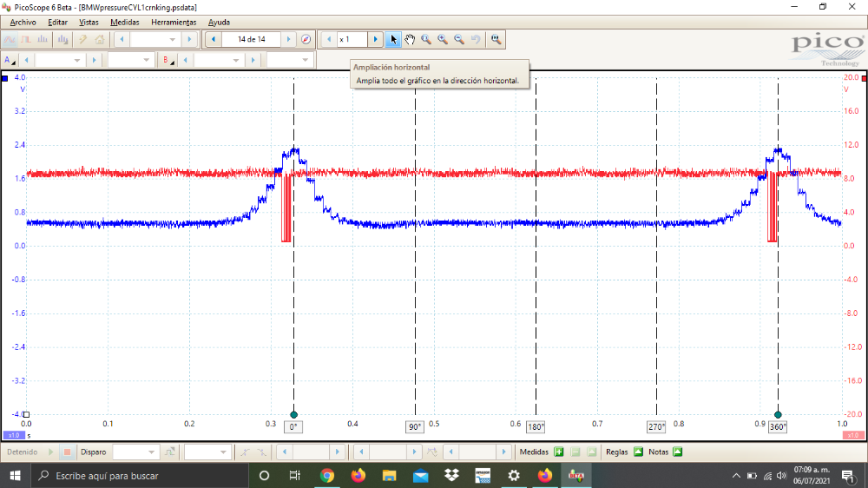Expand the timebase dropdown in top toolbar
The width and height of the screenshot is (868, 488).
[x=172, y=39]
